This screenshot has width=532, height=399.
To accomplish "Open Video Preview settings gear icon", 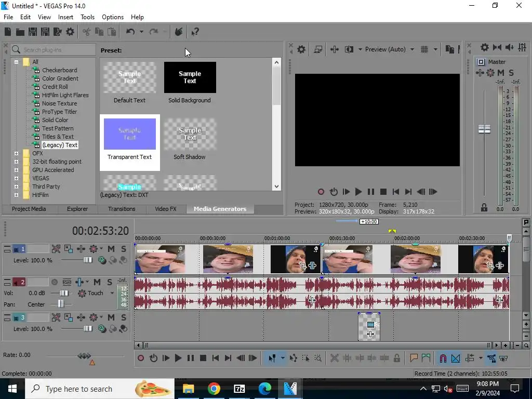I will tap(301, 49).
